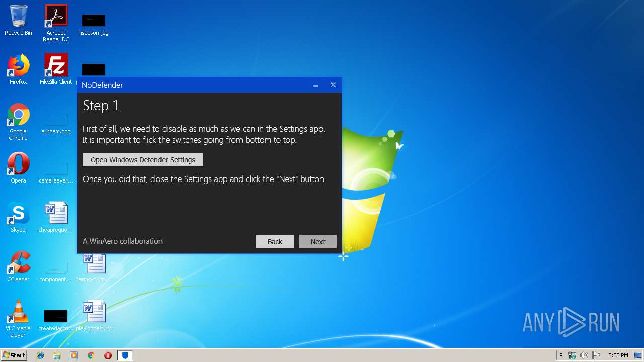Select the authem.png file icon
This screenshot has height=362, width=644.
tap(56, 123)
